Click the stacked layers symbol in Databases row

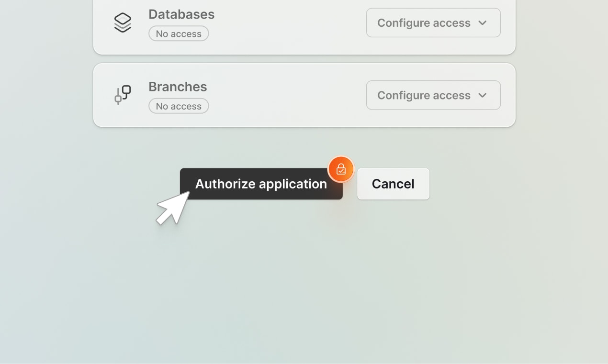click(x=123, y=22)
